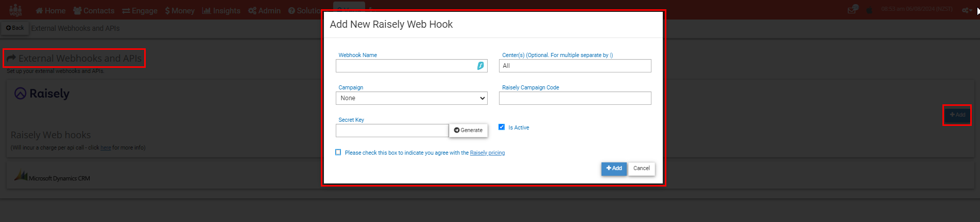
Task: Open the mail inbox envelope icon
Action: pos(852,9)
